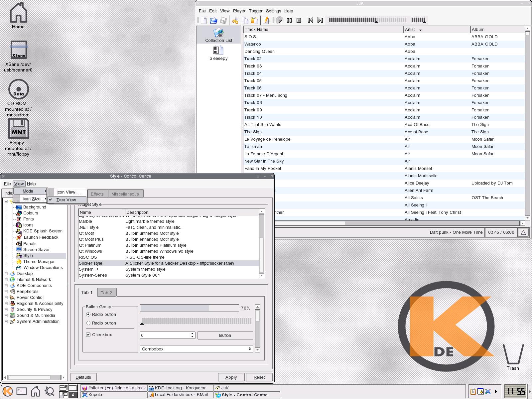Viewport: 532px width, 399px height.
Task: Click the Apply button
Action: pyautogui.click(x=231, y=377)
